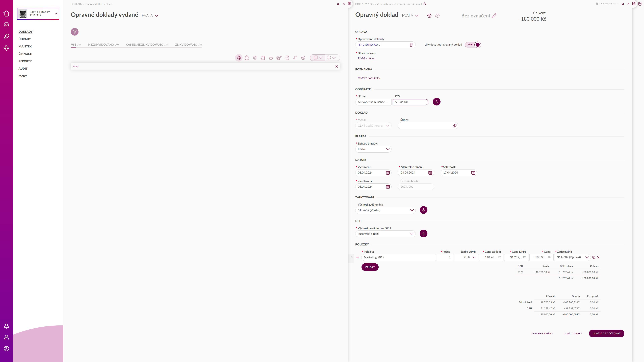Open the AUDIT menu item
Screen dimensions: 644x362
click(23, 68)
